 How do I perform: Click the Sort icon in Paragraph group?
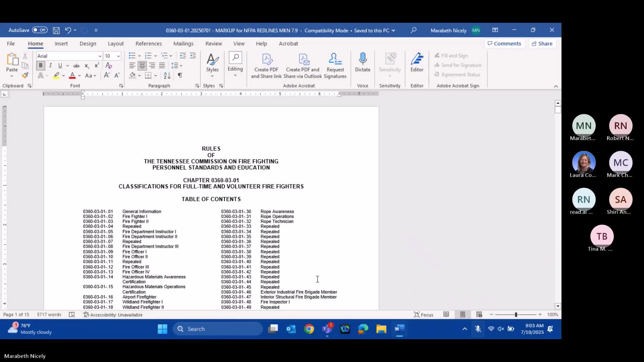click(x=167, y=75)
